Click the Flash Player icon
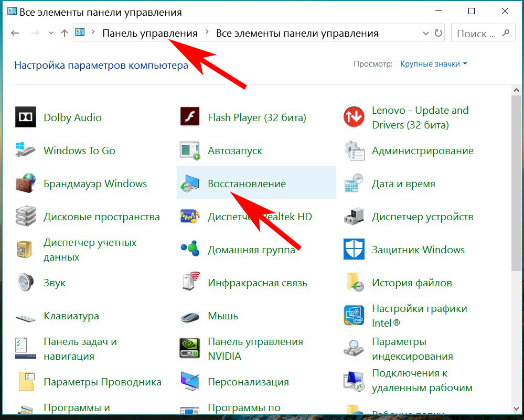This screenshot has width=524, height=420. [190, 116]
